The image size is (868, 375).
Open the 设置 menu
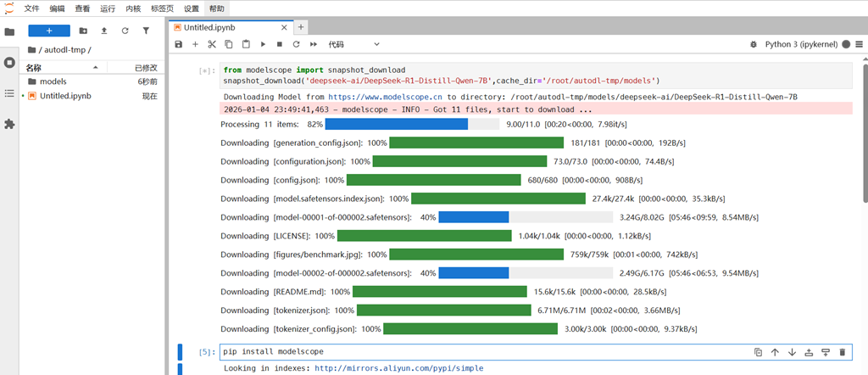click(192, 8)
